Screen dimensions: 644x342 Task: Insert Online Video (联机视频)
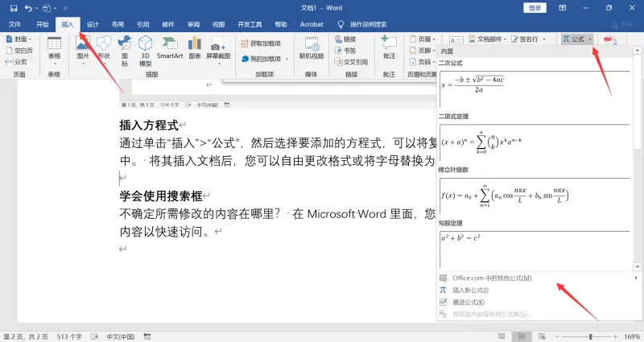coord(312,48)
